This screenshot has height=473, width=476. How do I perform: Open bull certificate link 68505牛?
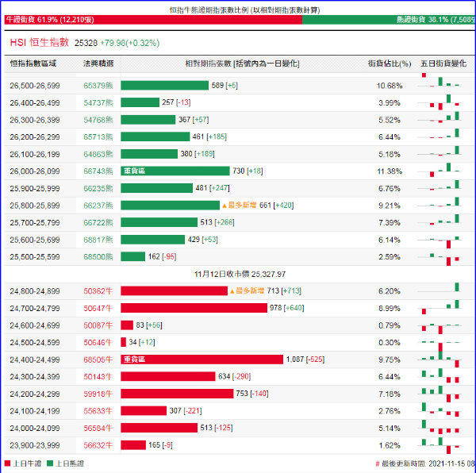tap(98, 360)
